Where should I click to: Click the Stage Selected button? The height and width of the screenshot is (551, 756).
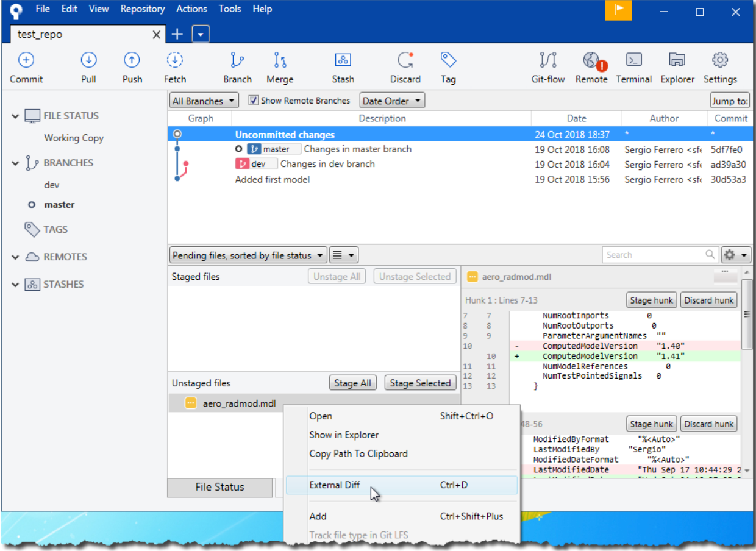tap(420, 383)
